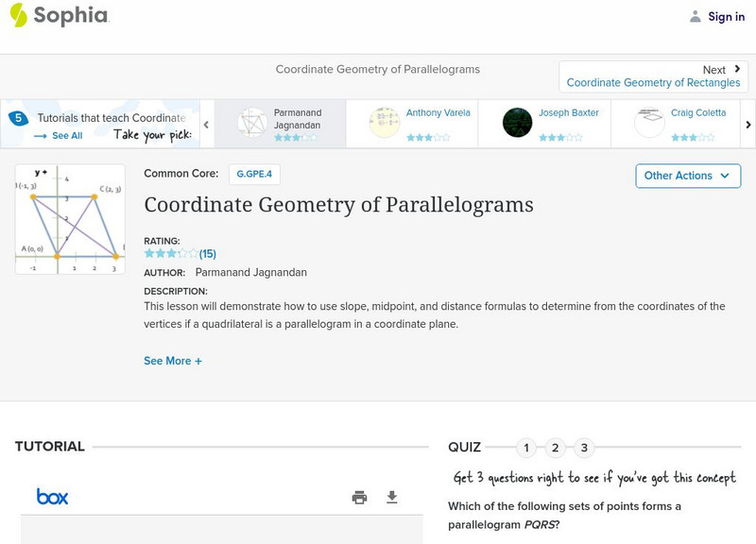
Task: Click the Sign in user icon
Action: 696,17
